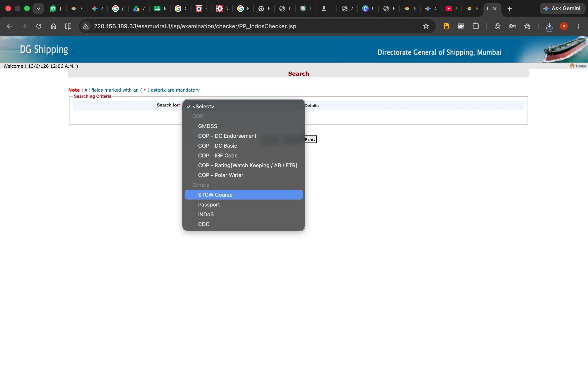Close the current active tab
The width and height of the screenshot is (588, 368).
tap(495, 9)
